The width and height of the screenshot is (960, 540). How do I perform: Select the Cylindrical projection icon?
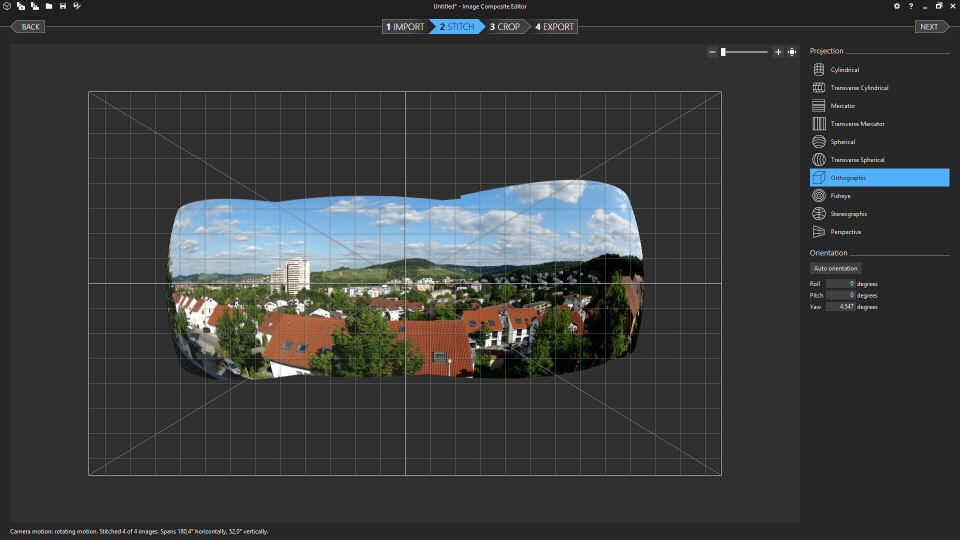click(x=819, y=70)
